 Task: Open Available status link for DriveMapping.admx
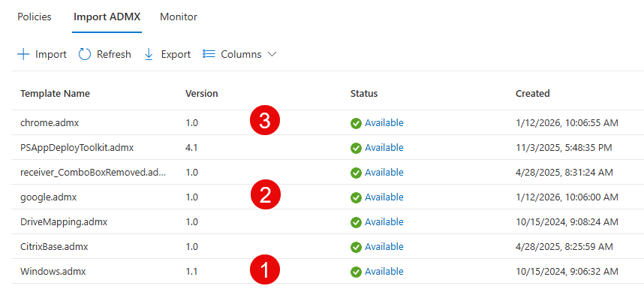coord(384,222)
